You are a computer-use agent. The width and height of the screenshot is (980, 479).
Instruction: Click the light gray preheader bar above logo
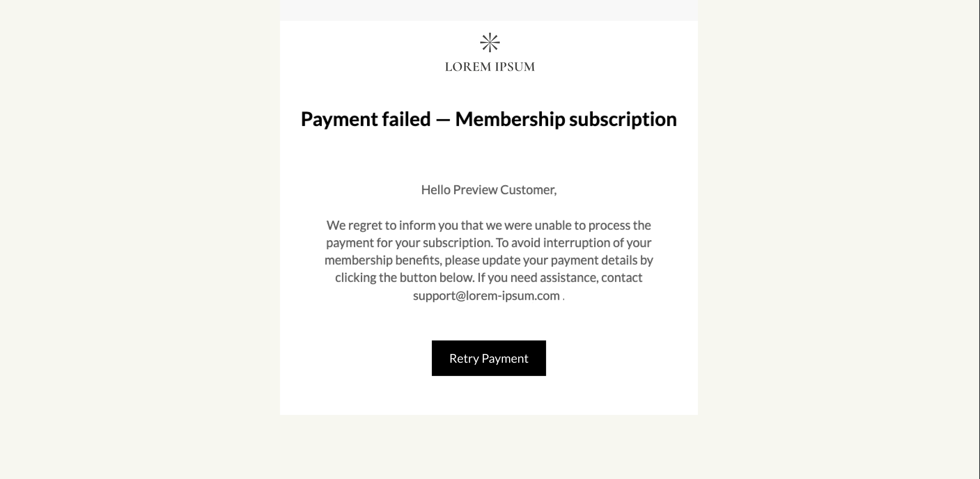pos(488,10)
